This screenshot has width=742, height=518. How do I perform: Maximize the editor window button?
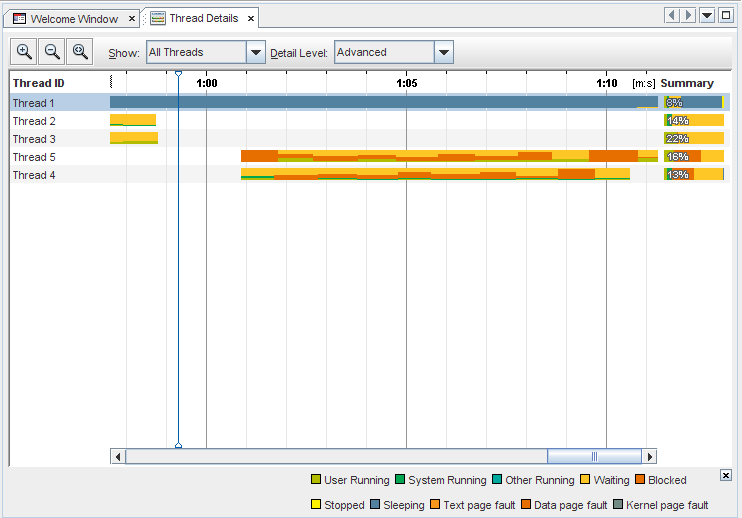[x=726, y=15]
